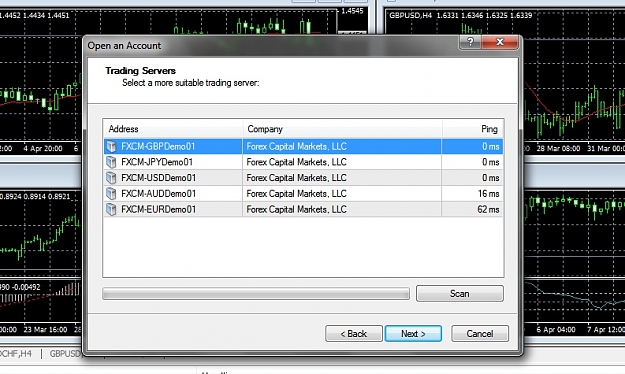Click the FXCM-USDDemo01 server icon

click(111, 178)
